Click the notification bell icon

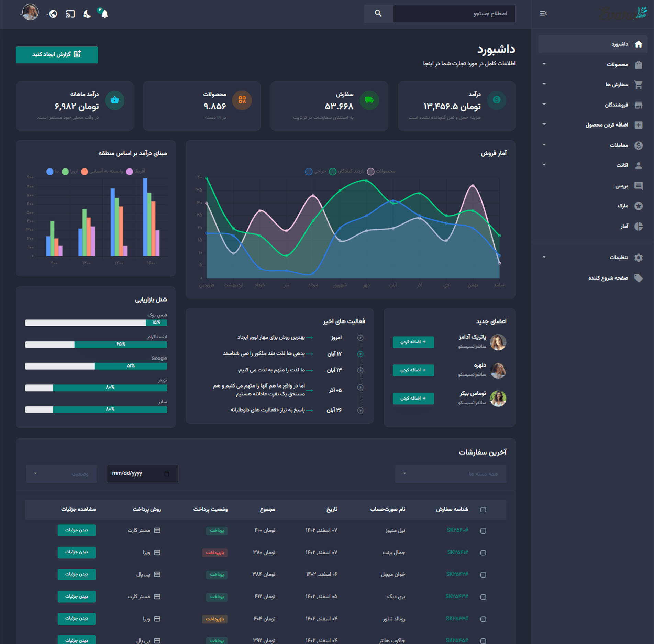coord(104,14)
